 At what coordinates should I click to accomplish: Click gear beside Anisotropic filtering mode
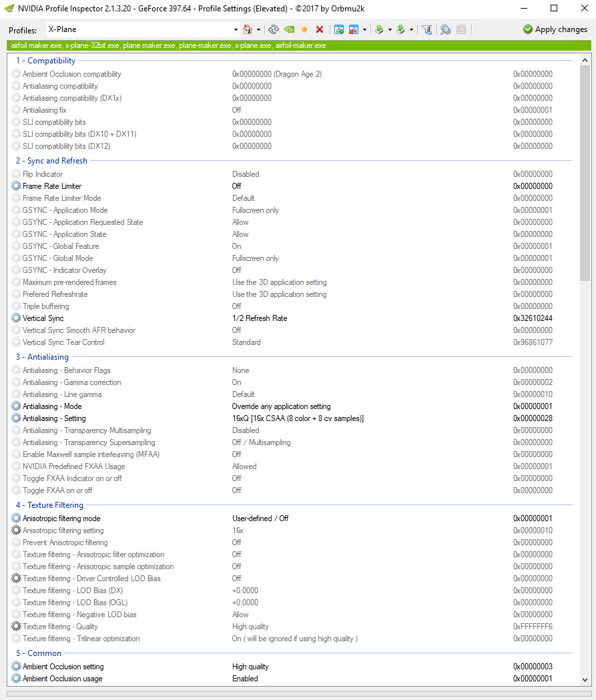(x=16, y=518)
